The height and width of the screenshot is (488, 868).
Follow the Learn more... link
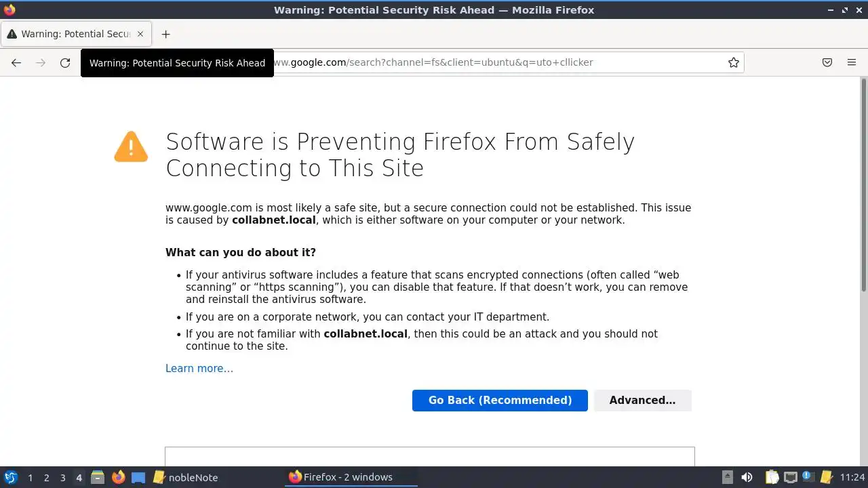[x=199, y=368]
